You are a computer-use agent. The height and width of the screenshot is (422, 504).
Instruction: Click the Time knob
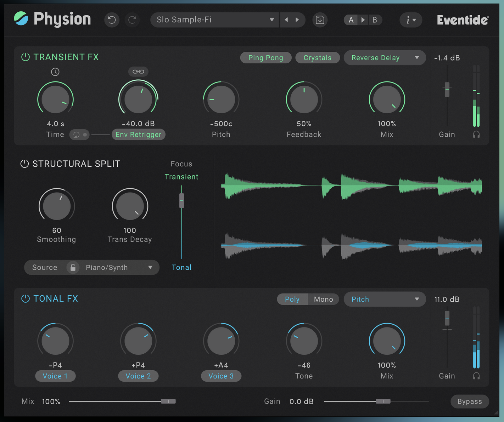(x=56, y=99)
